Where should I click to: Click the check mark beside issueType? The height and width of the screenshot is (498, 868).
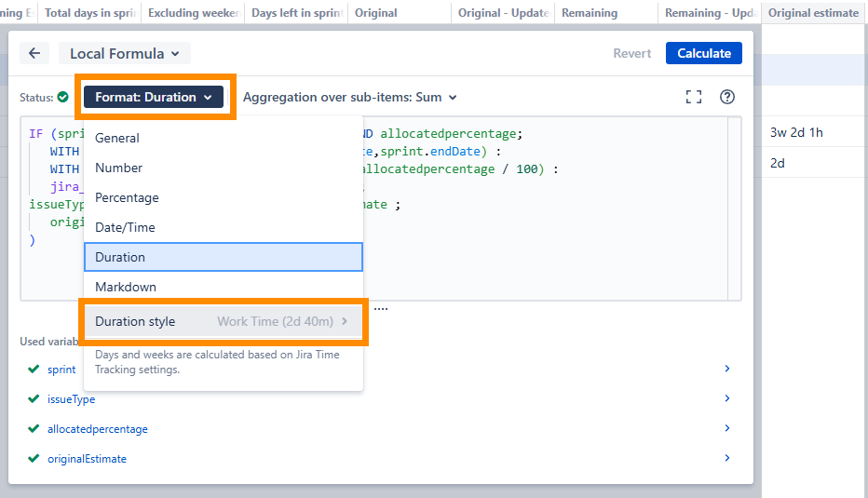(34, 398)
